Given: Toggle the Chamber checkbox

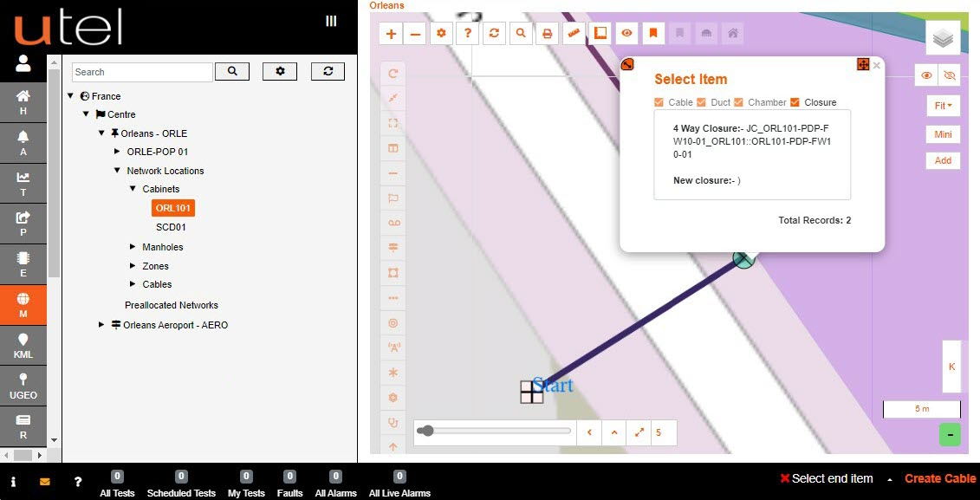Looking at the screenshot, I should (x=738, y=102).
